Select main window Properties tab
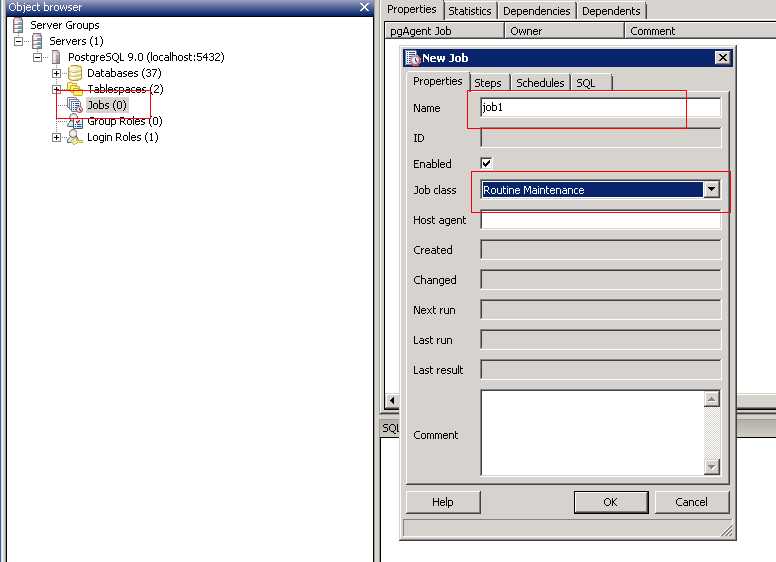 coord(412,9)
